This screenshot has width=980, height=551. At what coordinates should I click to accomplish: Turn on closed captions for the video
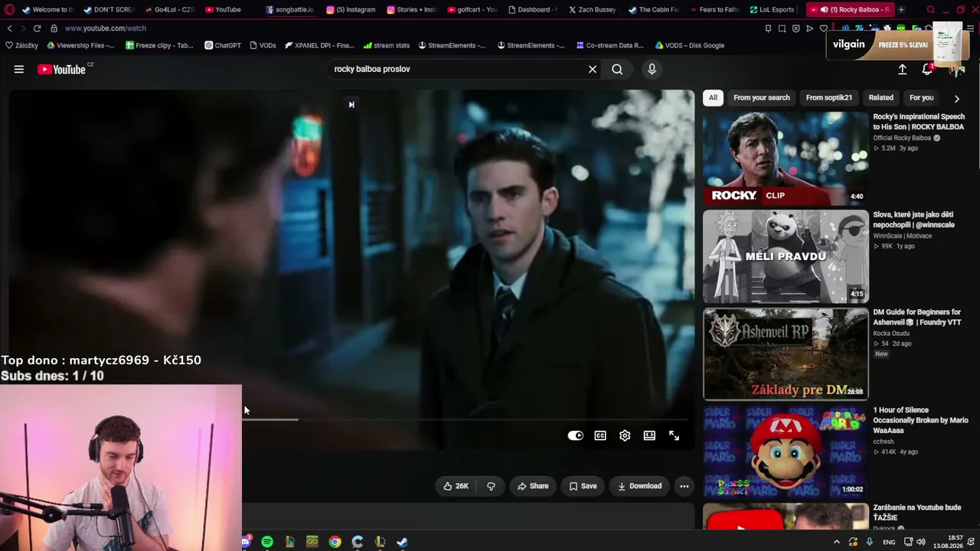pyautogui.click(x=600, y=435)
